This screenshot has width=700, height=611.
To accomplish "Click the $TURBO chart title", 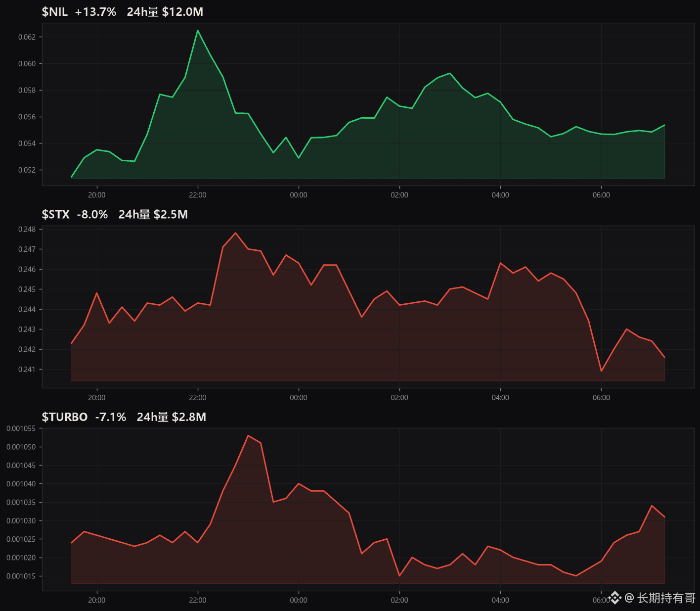I will click(65, 417).
